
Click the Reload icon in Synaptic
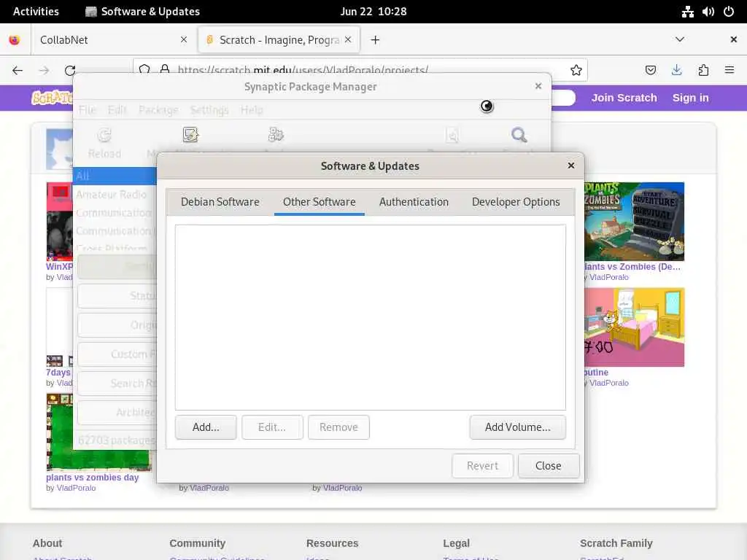click(104, 136)
